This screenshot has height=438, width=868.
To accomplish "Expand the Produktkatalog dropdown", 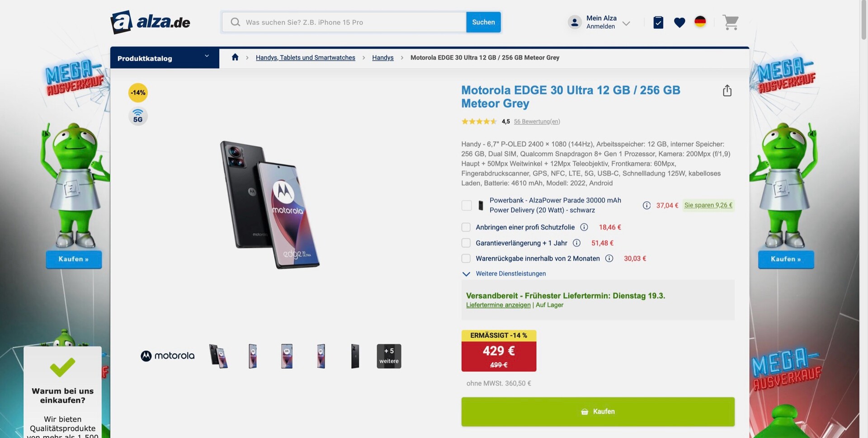I will tap(164, 58).
